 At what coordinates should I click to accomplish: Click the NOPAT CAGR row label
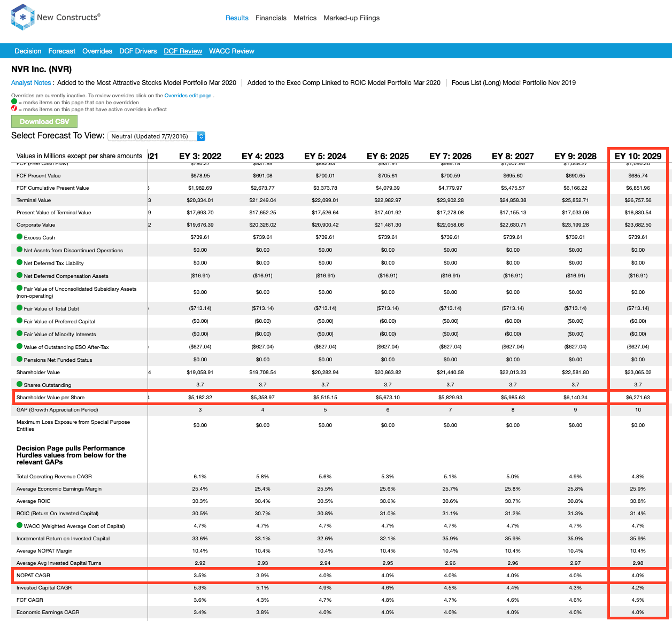[33, 576]
